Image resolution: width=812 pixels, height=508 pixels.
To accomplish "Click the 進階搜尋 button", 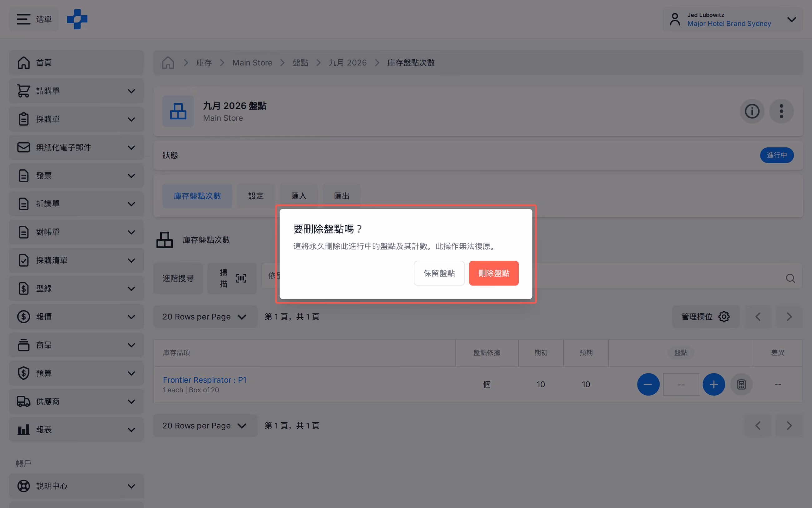I will click(178, 278).
